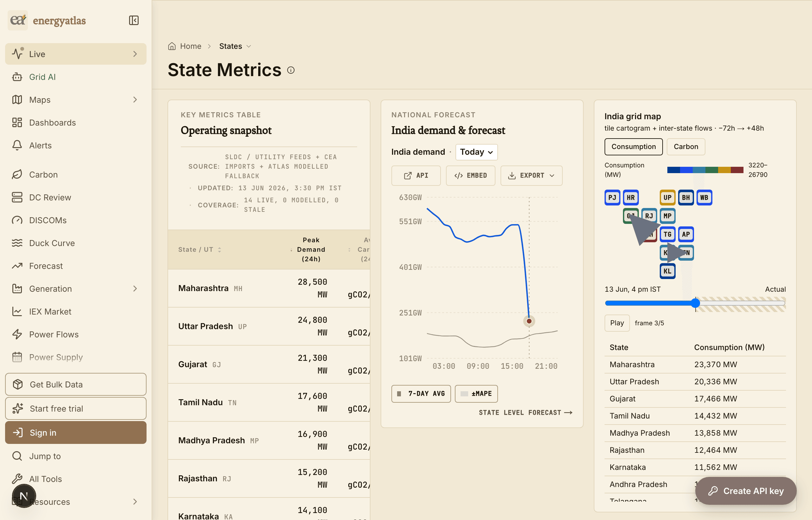
Task: Toggle the 7-DAY AVG series
Action: click(421, 394)
